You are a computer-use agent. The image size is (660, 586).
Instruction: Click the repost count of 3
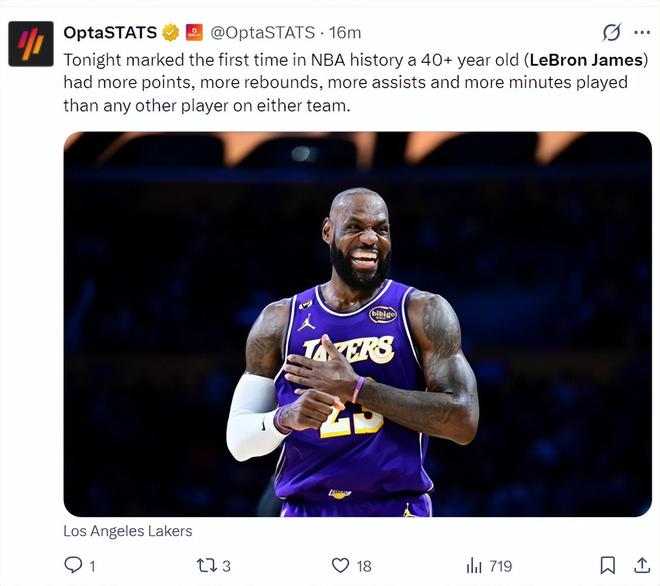(227, 566)
